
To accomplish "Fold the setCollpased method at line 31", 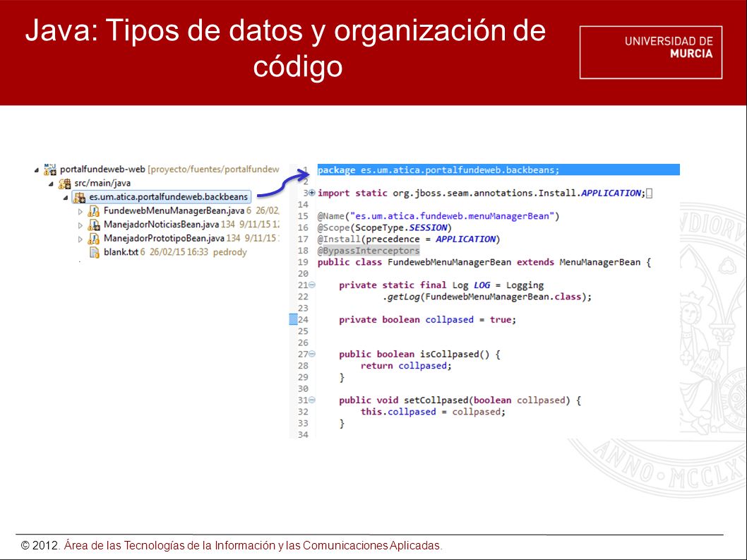I will 312,400.
